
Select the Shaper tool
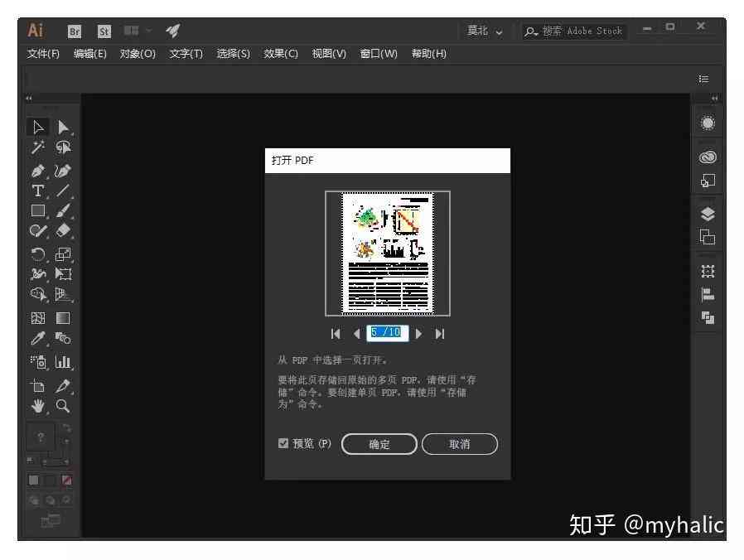(38, 231)
